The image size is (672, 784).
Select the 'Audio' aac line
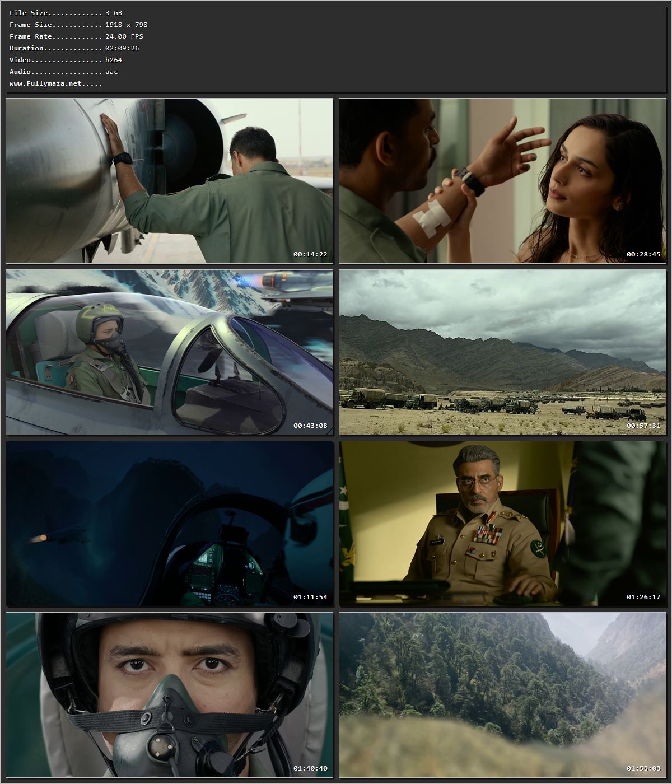click(x=64, y=72)
